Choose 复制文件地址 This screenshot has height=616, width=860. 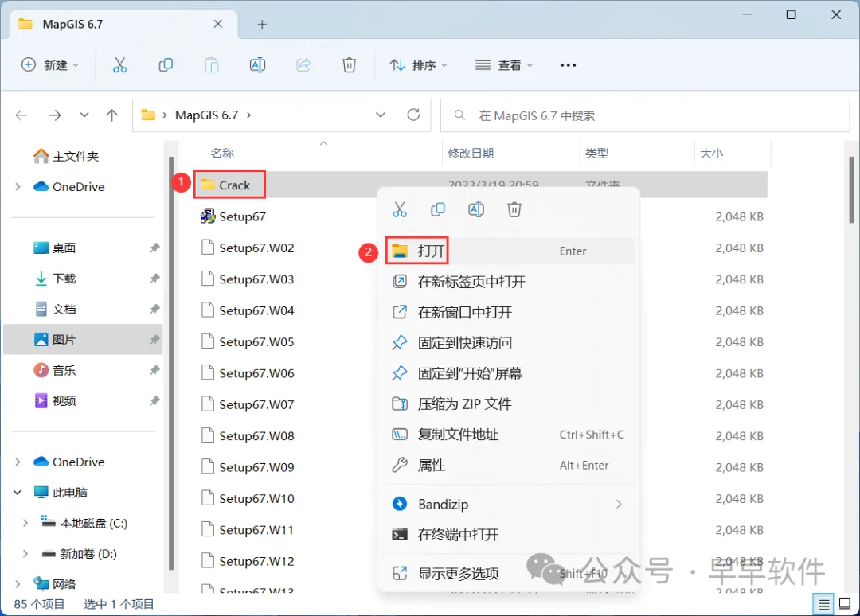click(508, 435)
